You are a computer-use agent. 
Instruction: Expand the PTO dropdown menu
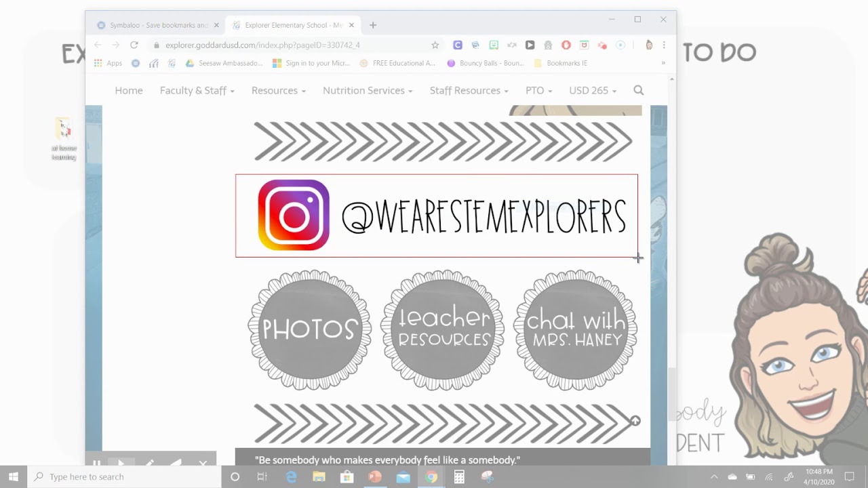coord(538,90)
